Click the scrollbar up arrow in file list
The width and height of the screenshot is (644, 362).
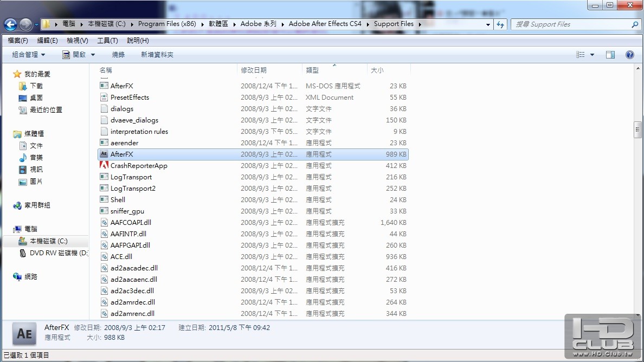[x=637, y=68]
